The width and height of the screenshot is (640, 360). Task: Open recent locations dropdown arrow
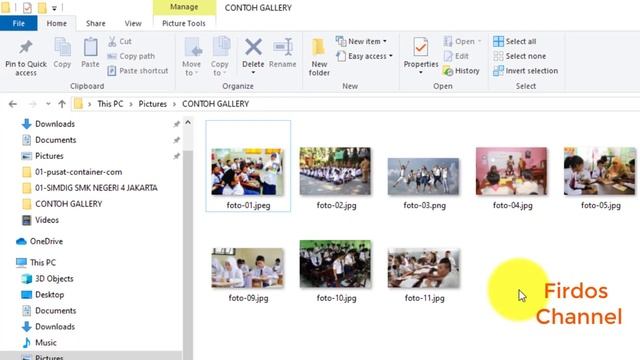coord(48,104)
